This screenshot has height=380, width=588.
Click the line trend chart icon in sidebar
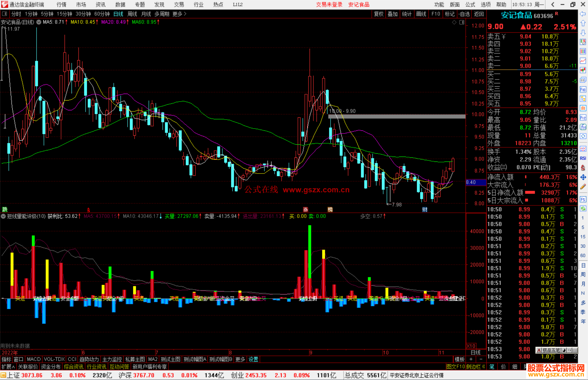[x=583, y=61]
